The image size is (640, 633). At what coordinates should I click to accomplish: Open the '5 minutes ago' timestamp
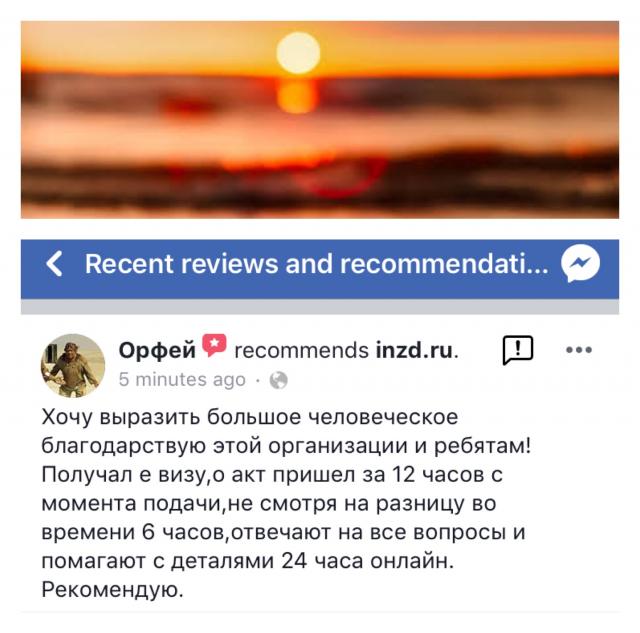[x=182, y=380]
